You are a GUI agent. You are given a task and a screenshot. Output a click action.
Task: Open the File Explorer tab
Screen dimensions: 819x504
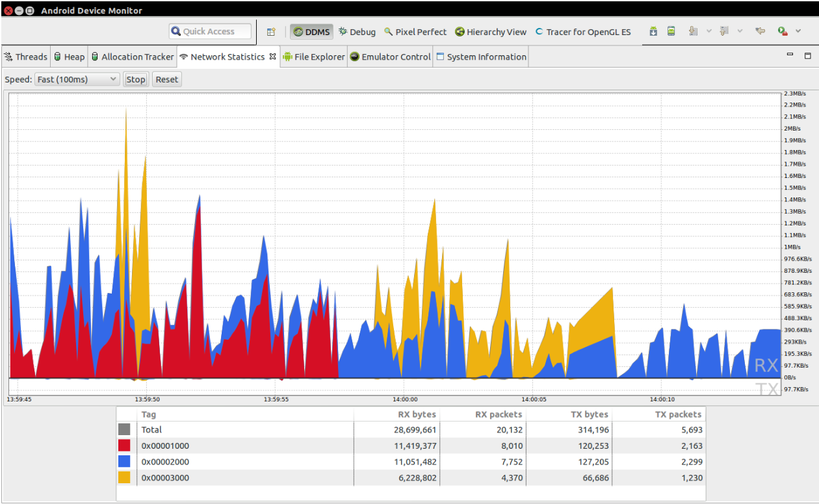314,57
